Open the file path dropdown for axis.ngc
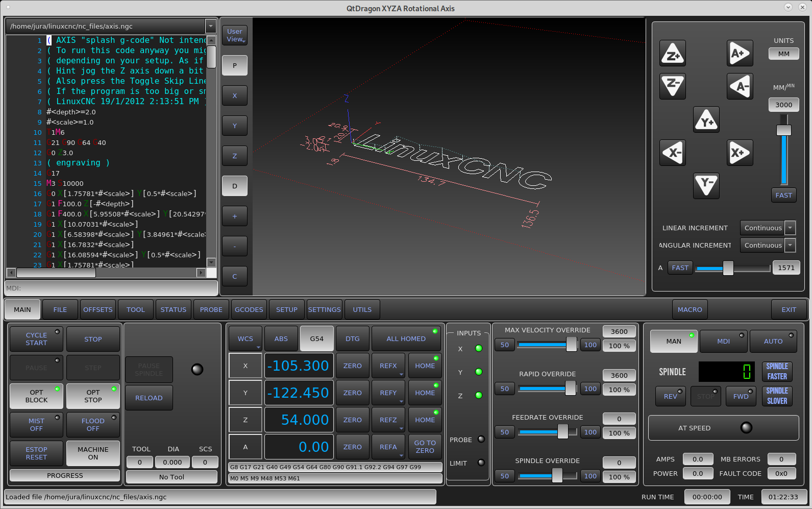Viewport: 812px width, 509px height. coord(211,26)
